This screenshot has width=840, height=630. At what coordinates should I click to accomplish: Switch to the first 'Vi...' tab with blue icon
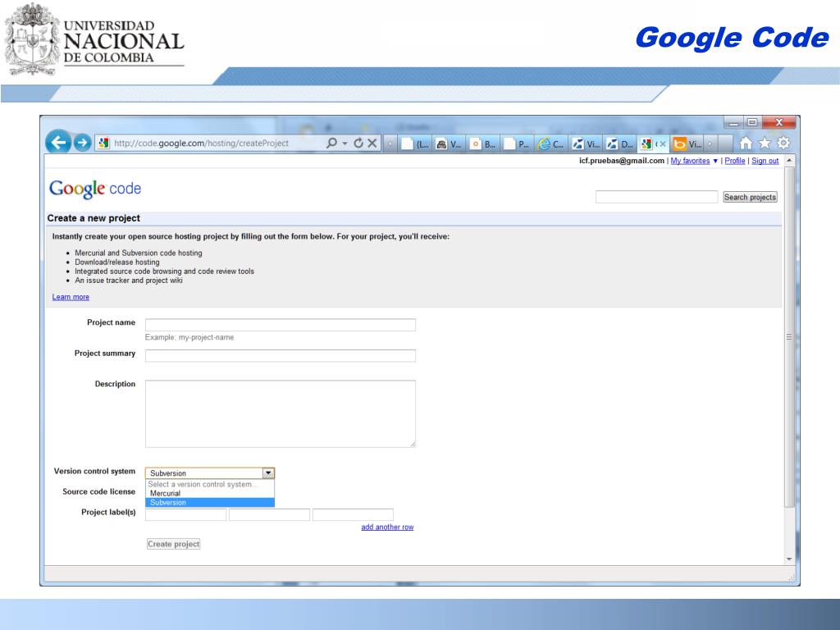tap(586, 144)
